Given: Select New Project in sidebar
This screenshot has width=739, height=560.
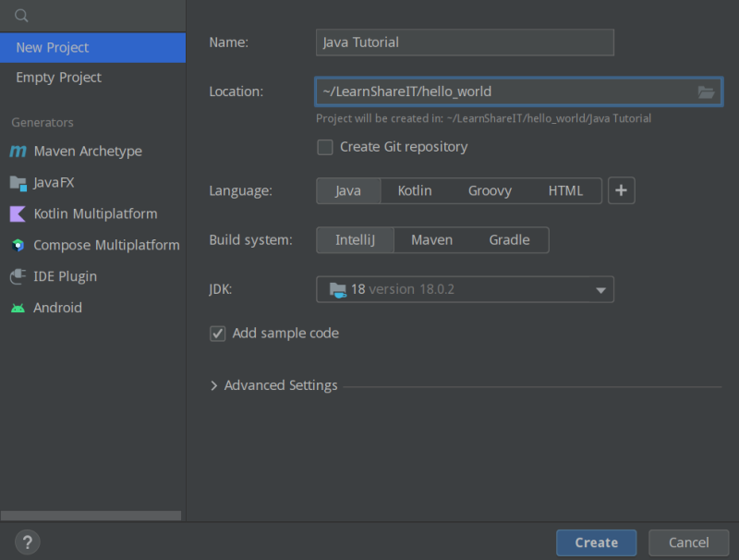Looking at the screenshot, I should [x=93, y=48].
